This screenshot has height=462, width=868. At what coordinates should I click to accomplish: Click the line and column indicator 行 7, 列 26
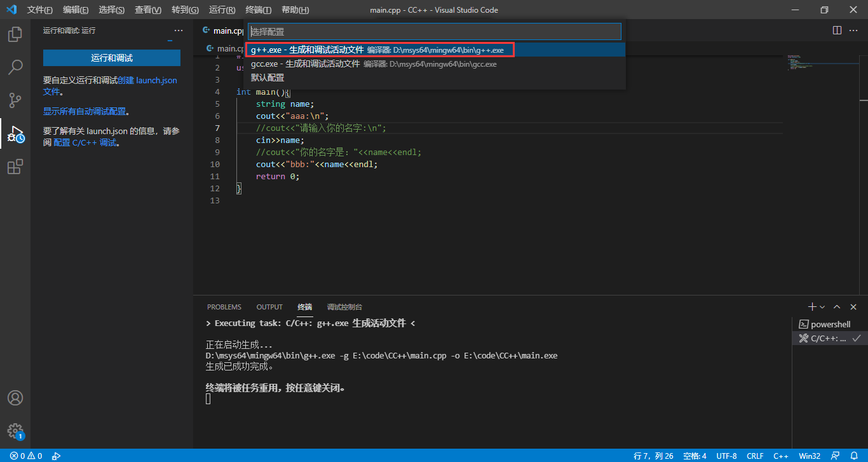tap(653, 456)
